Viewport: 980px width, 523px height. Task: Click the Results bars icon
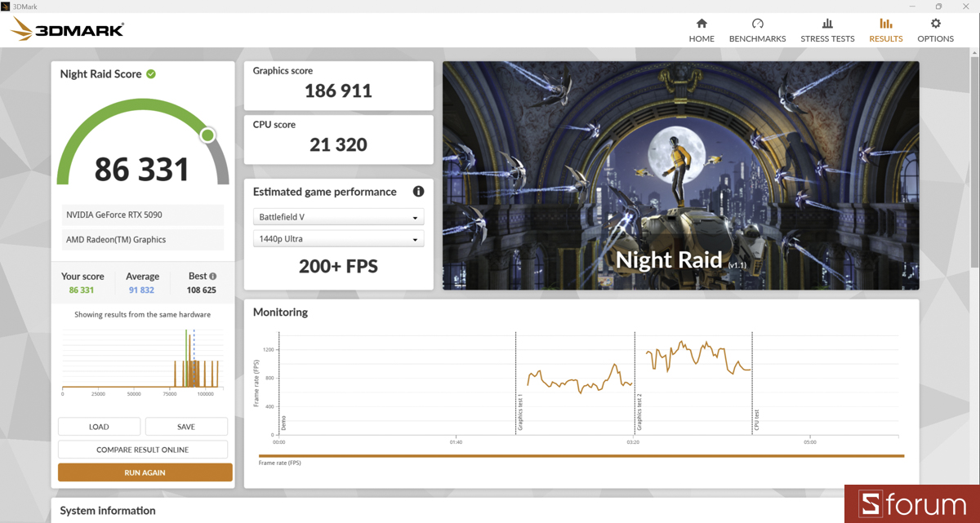tap(886, 24)
